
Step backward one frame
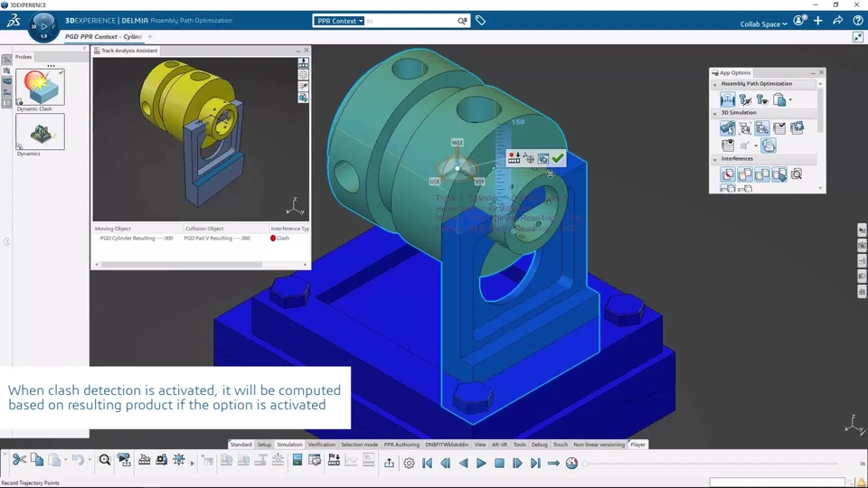[446, 463]
